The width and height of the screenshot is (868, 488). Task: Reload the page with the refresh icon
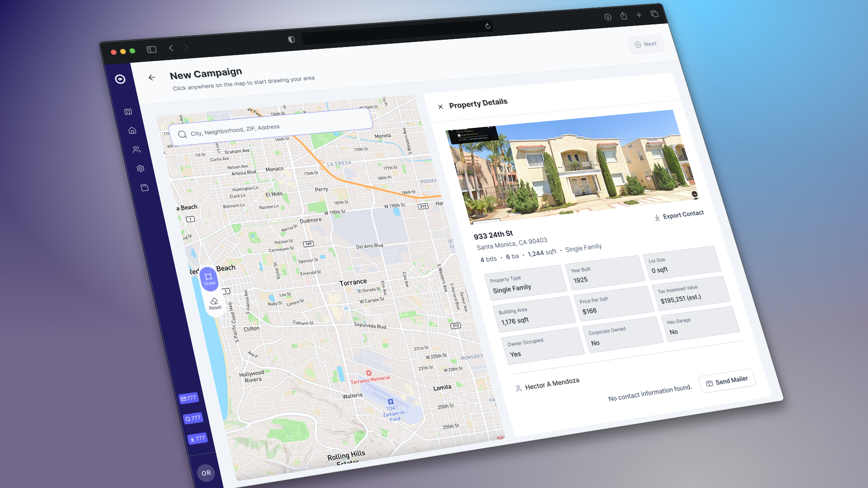pos(488,26)
